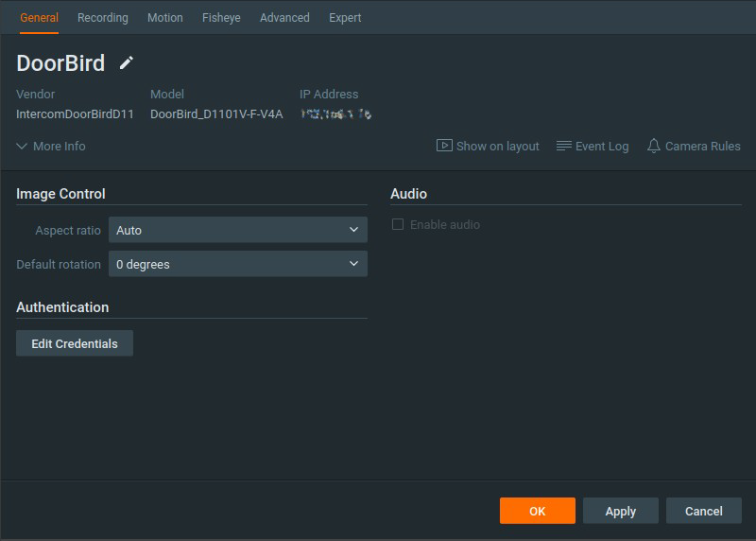Dismiss dialog with Cancel button
The width and height of the screenshot is (756, 541).
(x=703, y=511)
